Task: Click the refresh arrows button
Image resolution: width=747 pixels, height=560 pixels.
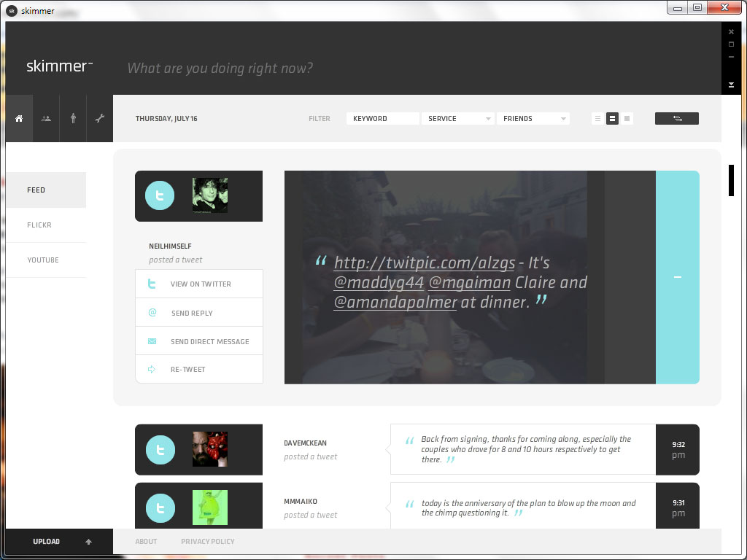Action: point(676,118)
